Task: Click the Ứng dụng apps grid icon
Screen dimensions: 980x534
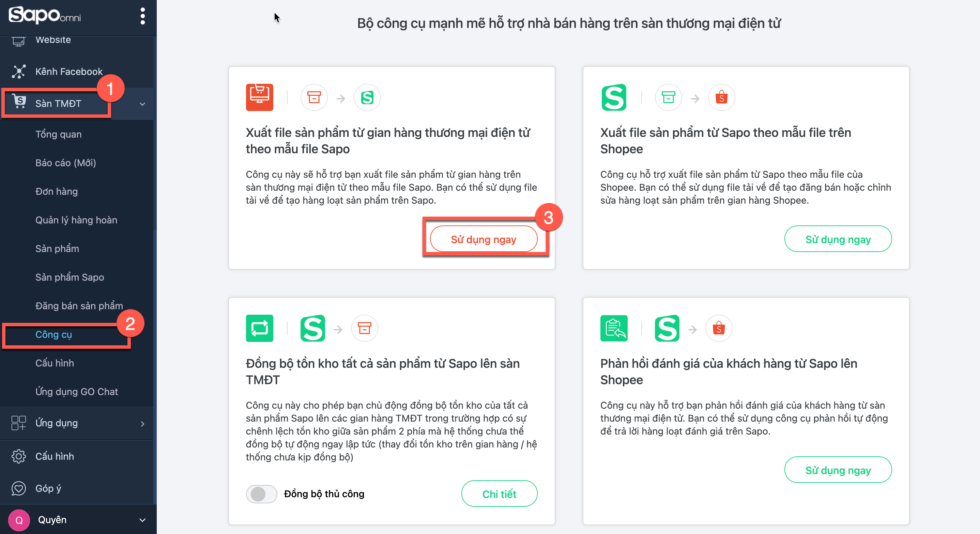Action: pos(18,423)
